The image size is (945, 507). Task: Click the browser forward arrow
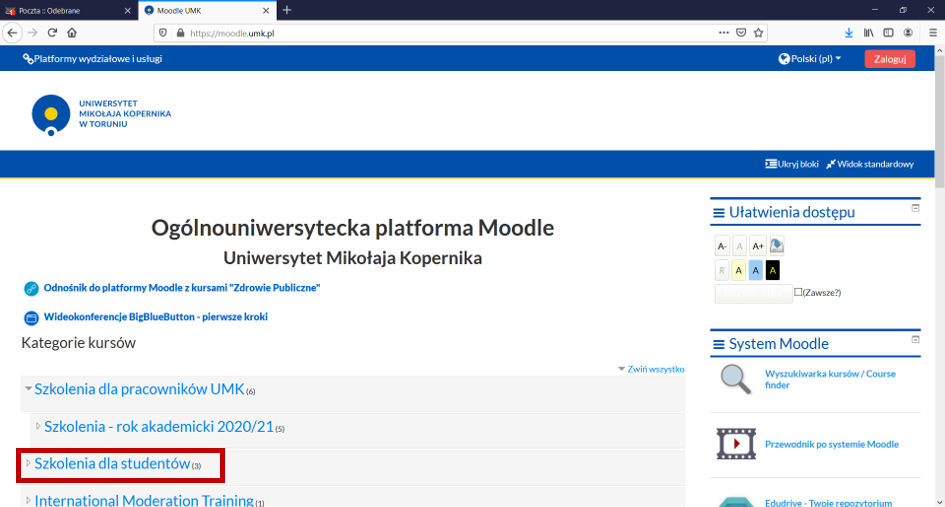tap(33, 33)
